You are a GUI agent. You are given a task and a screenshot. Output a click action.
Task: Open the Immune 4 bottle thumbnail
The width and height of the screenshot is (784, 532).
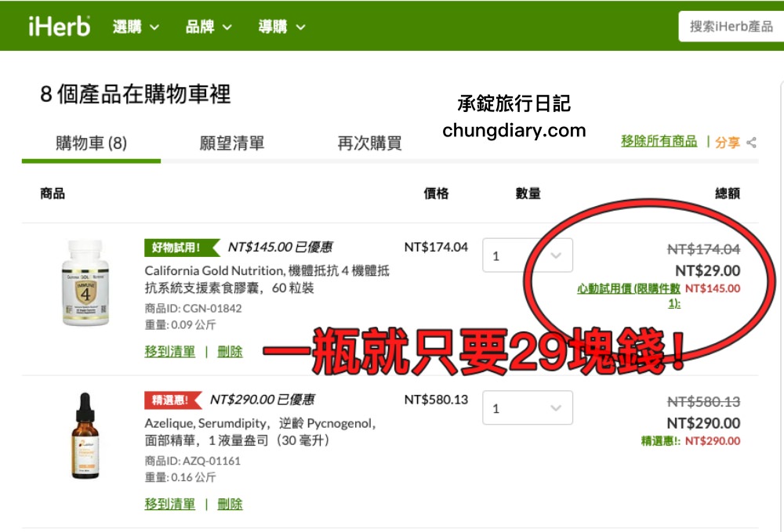click(x=85, y=283)
